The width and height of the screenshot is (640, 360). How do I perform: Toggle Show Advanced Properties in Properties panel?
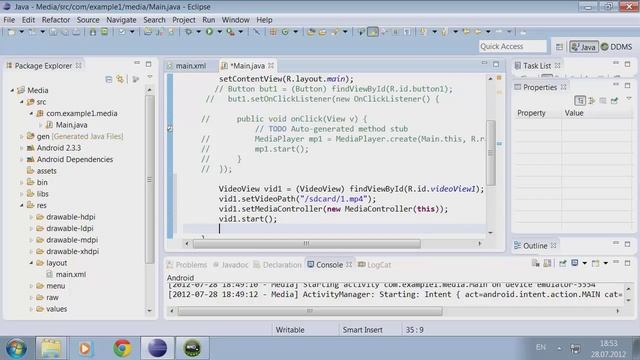coord(592,100)
